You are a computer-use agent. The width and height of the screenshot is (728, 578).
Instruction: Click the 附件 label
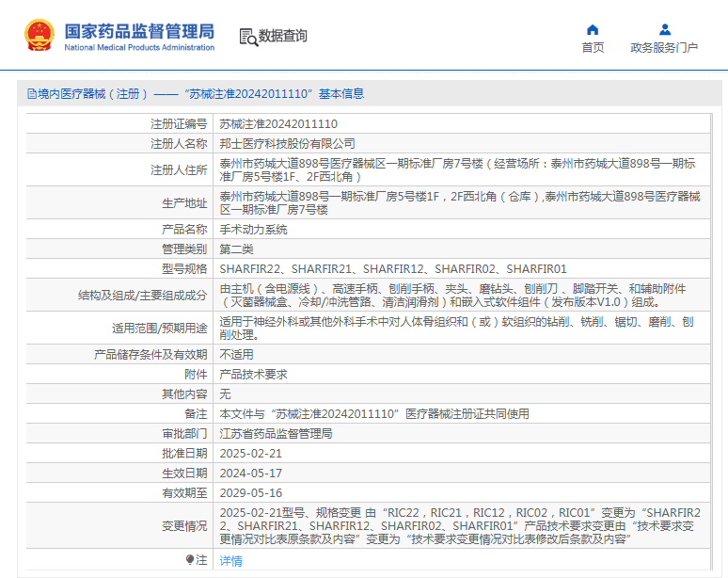point(196,375)
